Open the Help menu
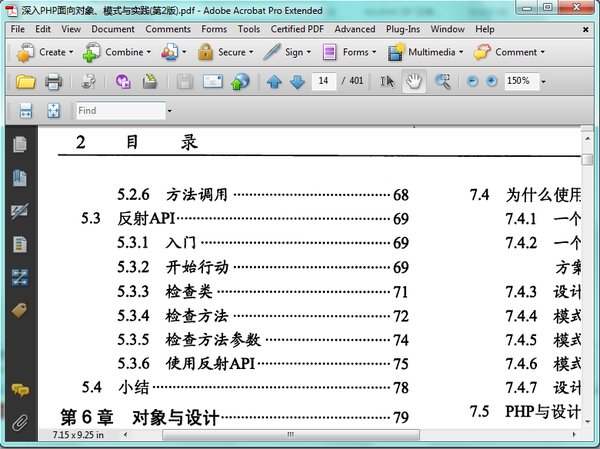This screenshot has width=600, height=449. pyautogui.click(x=485, y=29)
